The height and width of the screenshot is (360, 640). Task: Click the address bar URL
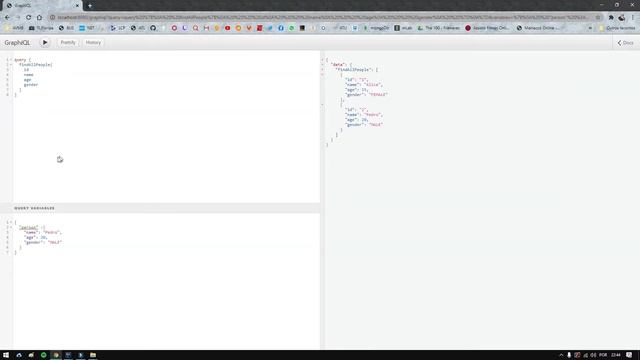[322, 18]
